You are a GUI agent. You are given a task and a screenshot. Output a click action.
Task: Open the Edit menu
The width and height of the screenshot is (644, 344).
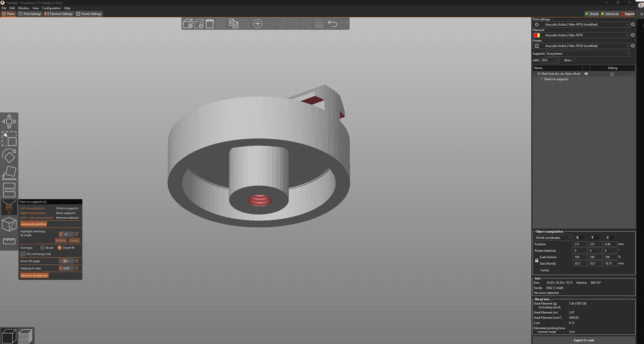12,8
